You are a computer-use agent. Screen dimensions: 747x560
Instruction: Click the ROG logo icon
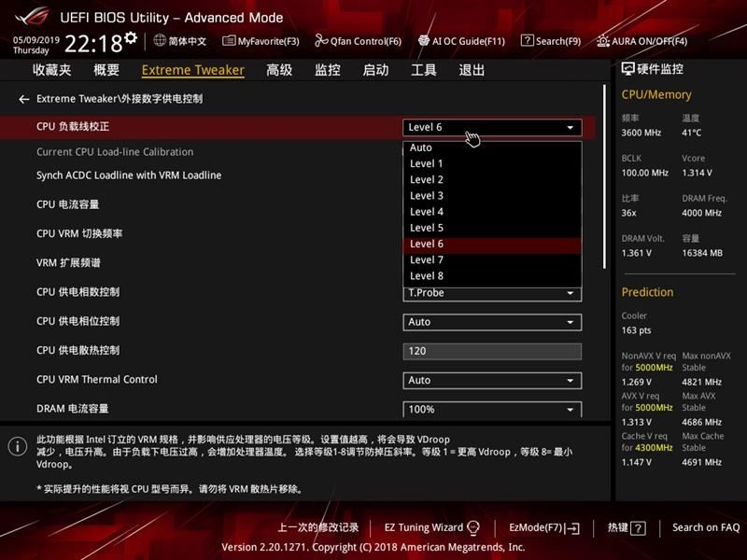click(32, 17)
